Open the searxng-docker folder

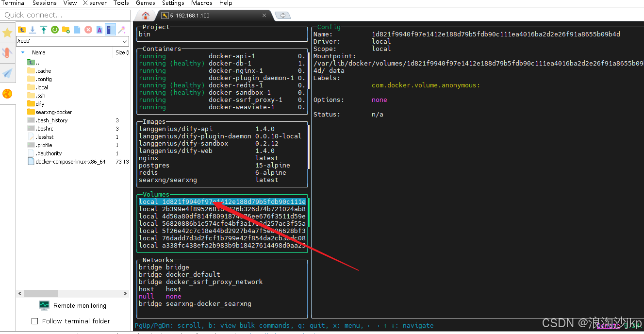pyautogui.click(x=50, y=112)
